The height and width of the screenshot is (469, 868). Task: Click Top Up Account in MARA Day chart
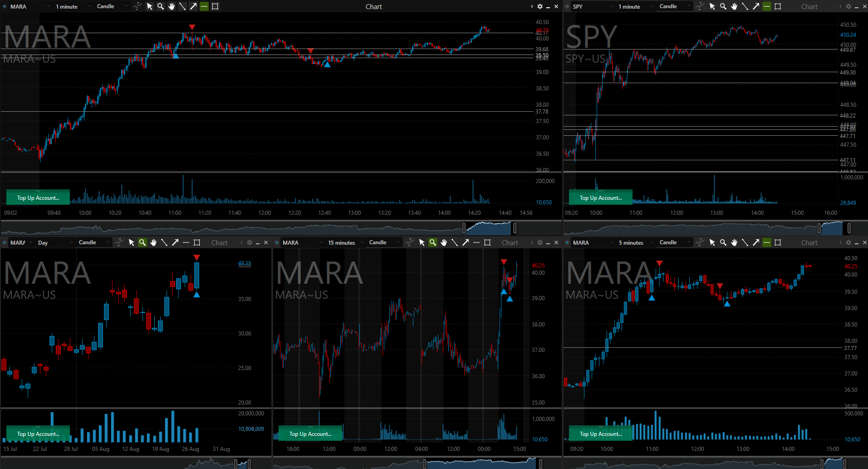click(x=38, y=434)
